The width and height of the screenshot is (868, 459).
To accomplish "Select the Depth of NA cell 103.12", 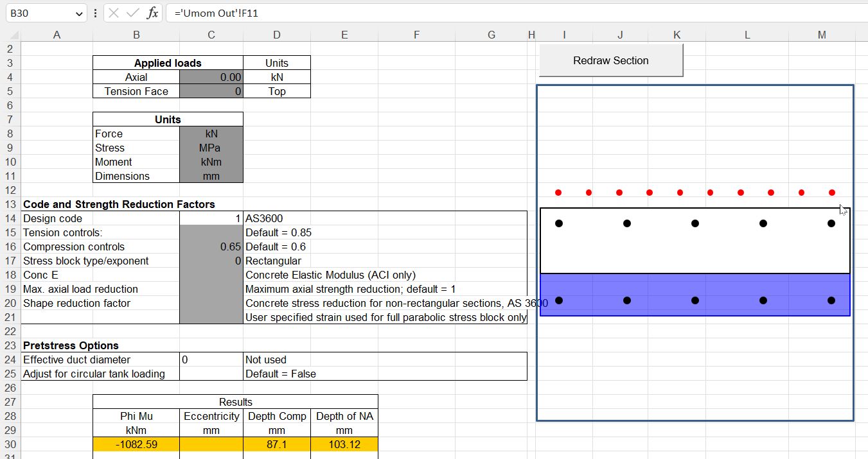I will [x=344, y=444].
